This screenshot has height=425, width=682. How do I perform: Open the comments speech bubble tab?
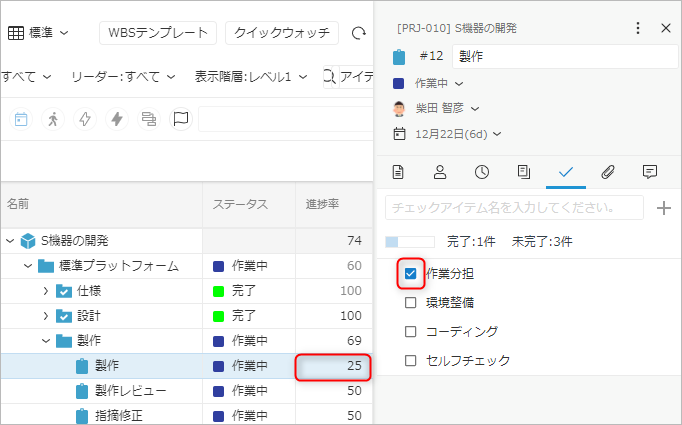click(650, 171)
